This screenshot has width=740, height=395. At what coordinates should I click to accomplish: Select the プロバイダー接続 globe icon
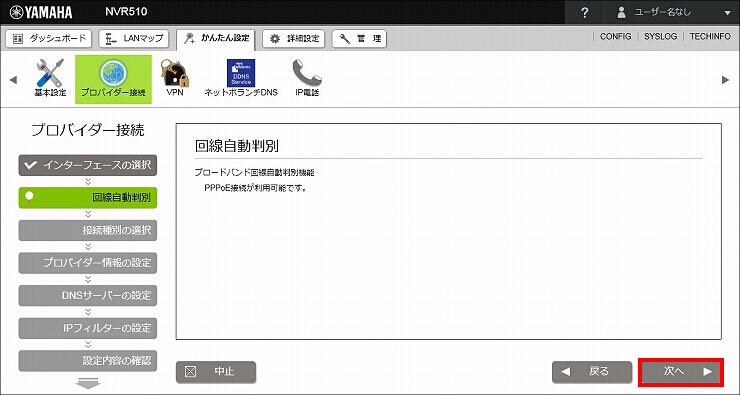coord(113,79)
